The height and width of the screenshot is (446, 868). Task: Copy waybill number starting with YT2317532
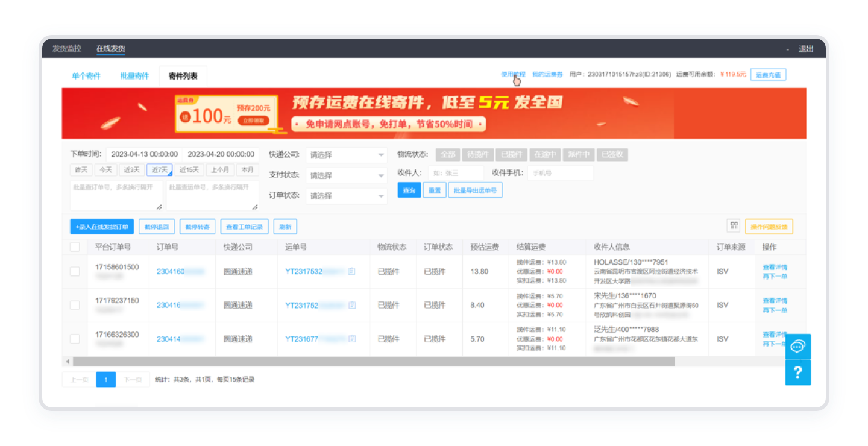tap(352, 272)
